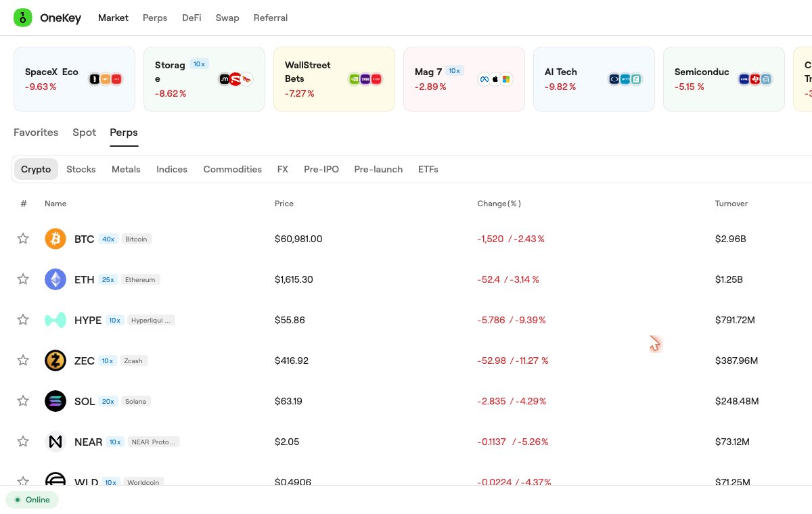Image resolution: width=812 pixels, height=514 pixels.
Task: Click the WallStreet Bets card icons
Action: (366, 79)
